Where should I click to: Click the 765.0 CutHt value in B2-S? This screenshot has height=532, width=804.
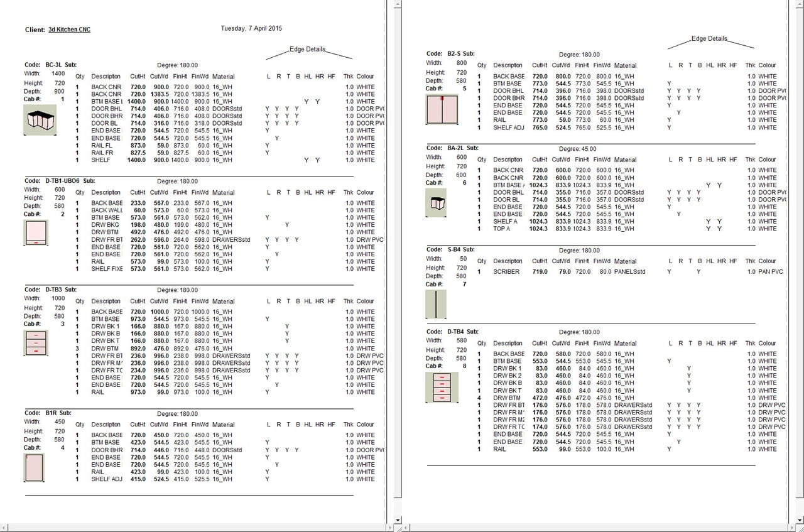click(540, 128)
